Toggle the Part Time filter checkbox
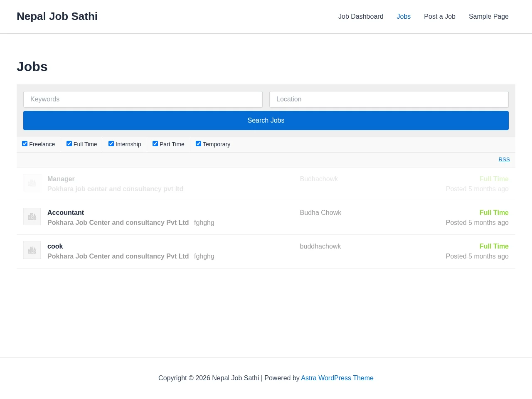532x399 pixels. (155, 144)
